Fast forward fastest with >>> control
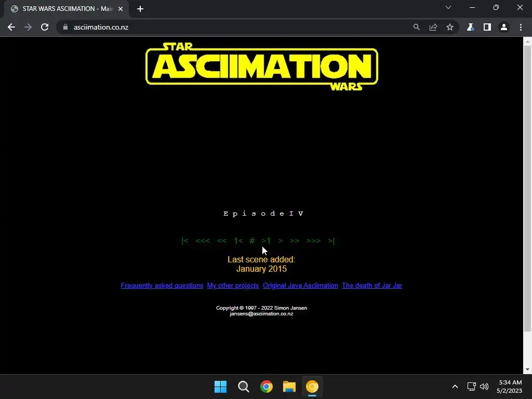This screenshot has width=532, height=399. point(313,241)
